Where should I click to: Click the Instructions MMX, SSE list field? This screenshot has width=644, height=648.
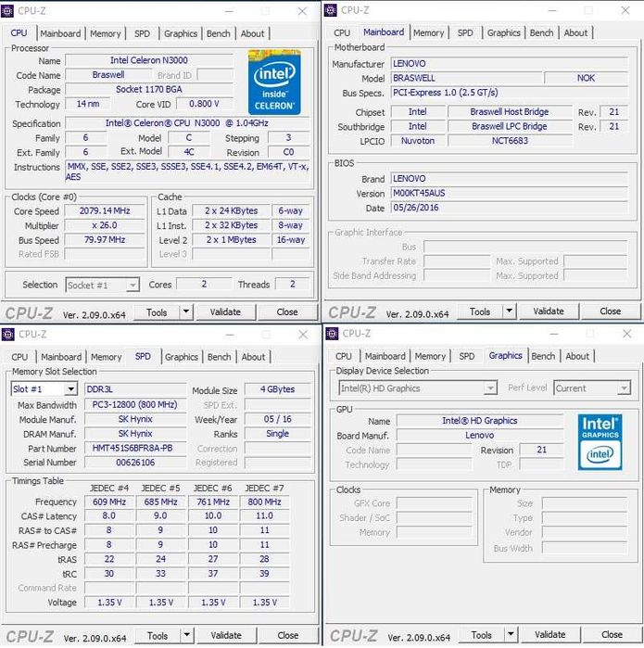188,172
